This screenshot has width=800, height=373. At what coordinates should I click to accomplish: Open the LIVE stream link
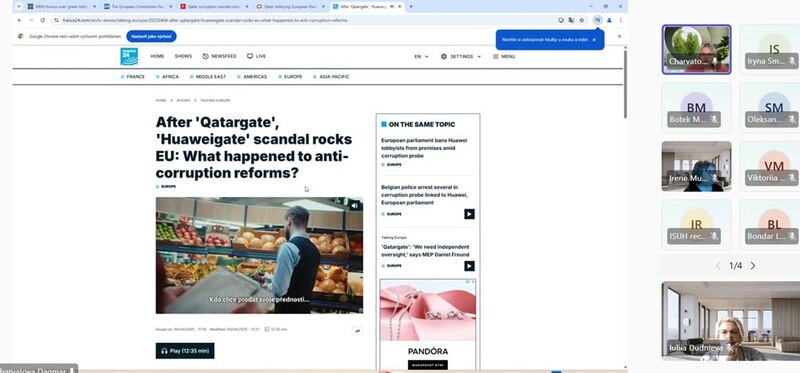[256, 56]
